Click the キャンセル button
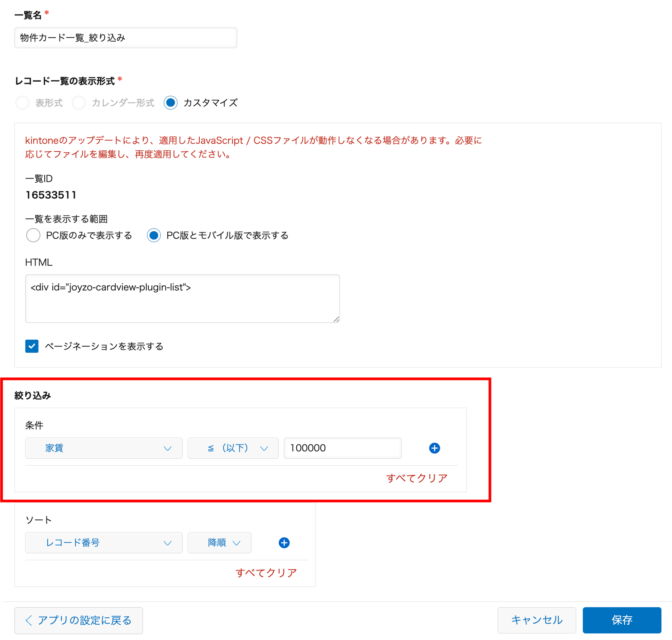This screenshot has width=672, height=640. 537,620
